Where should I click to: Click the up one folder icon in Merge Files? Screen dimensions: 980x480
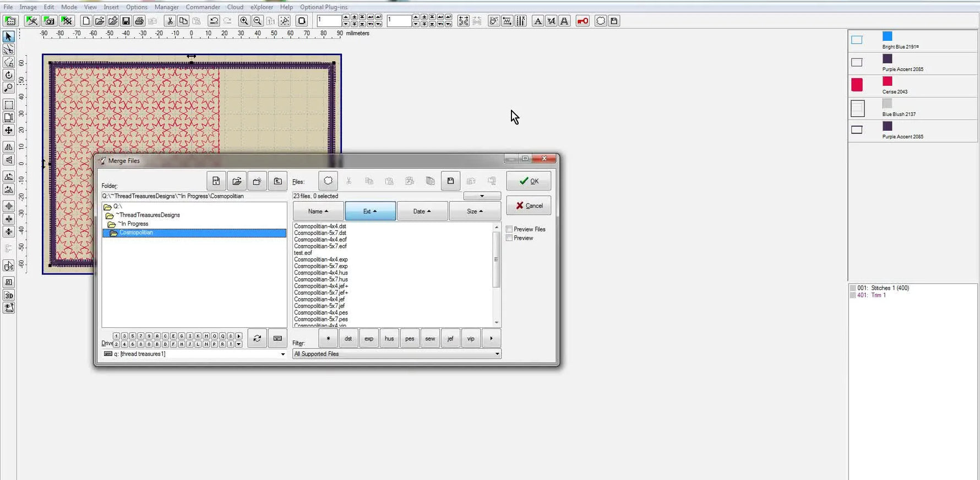[277, 181]
